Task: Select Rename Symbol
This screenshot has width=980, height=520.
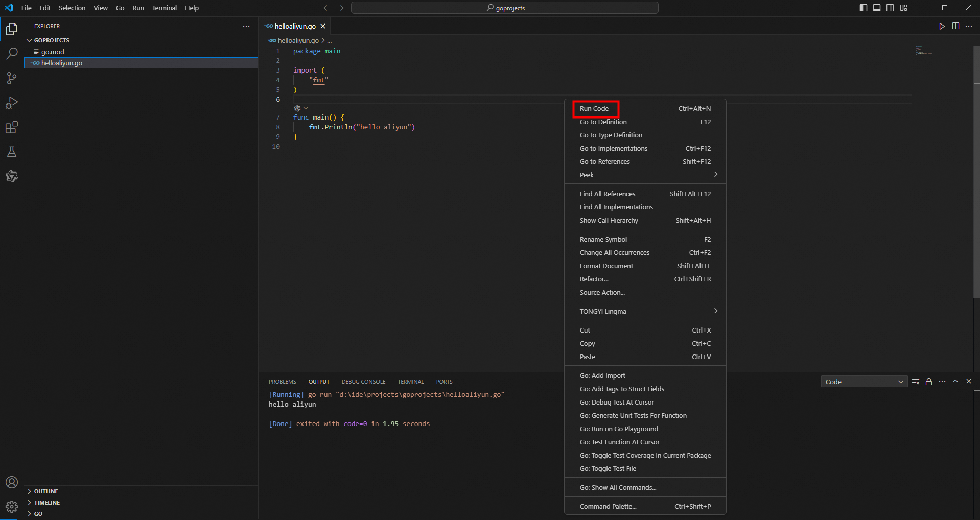Action: coord(645,239)
